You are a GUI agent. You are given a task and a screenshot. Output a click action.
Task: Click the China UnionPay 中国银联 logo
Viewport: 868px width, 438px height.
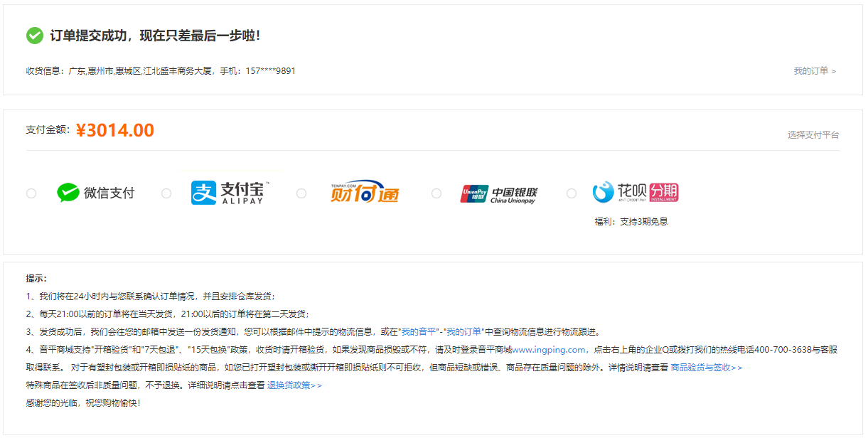click(499, 194)
